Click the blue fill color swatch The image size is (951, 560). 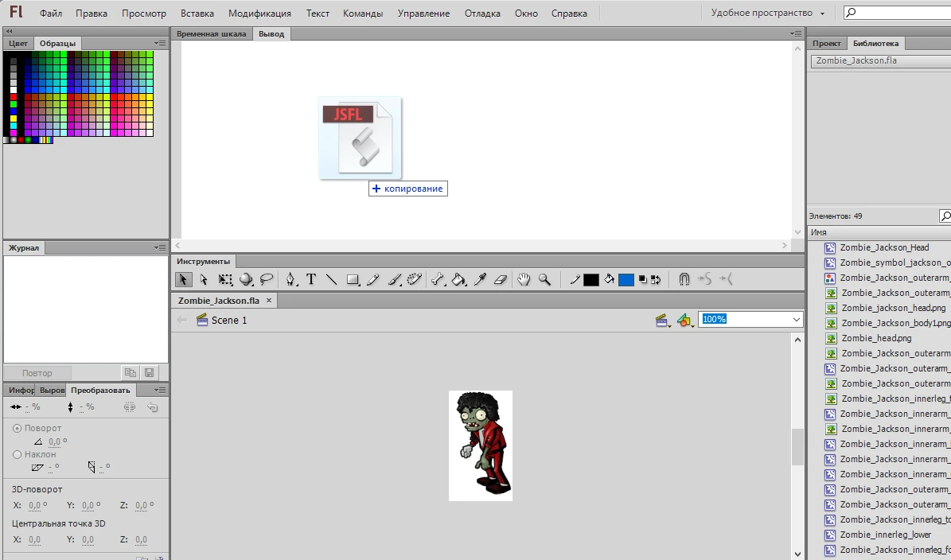tap(626, 279)
